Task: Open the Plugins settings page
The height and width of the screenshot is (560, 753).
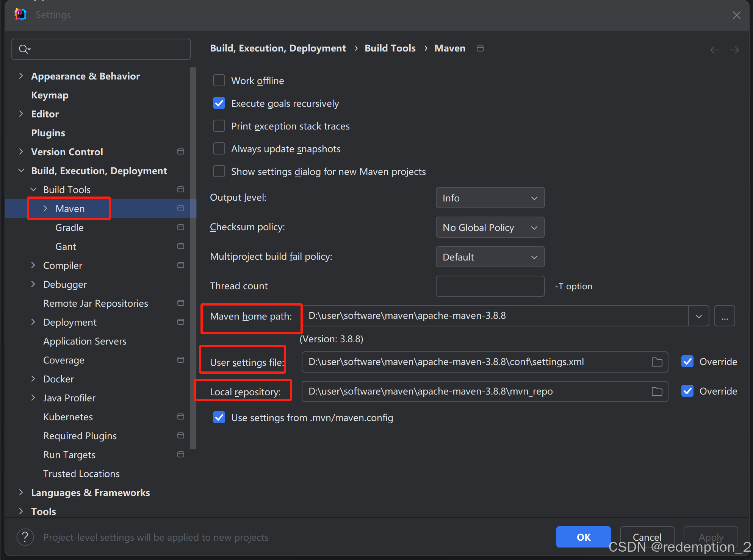Action: pos(48,133)
